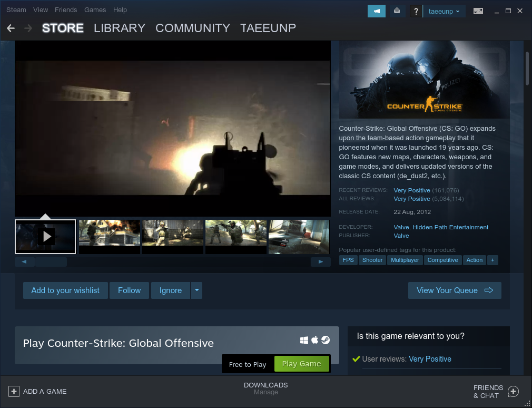Open Hidden Path Entertainment developer link
Screen dimensions: 532x408
click(450, 227)
